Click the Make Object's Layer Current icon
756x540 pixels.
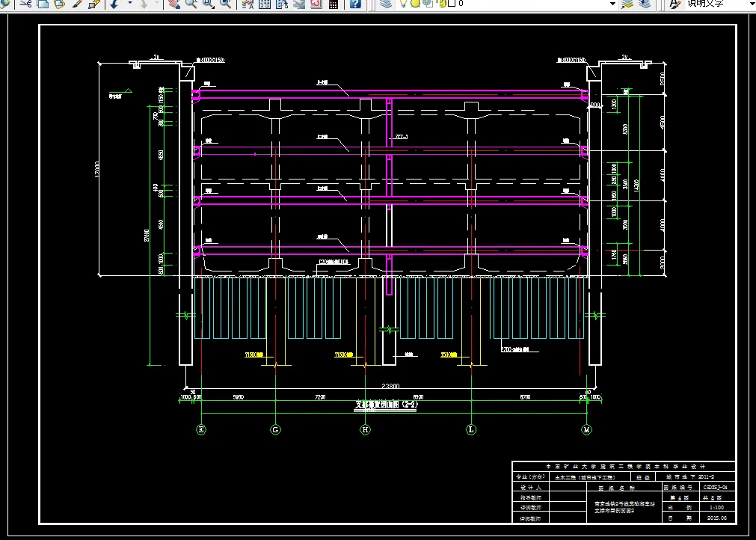pyautogui.click(x=627, y=4)
